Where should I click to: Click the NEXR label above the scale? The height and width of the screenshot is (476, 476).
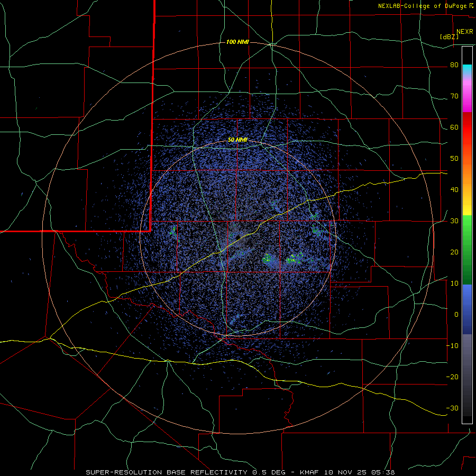[x=464, y=32]
